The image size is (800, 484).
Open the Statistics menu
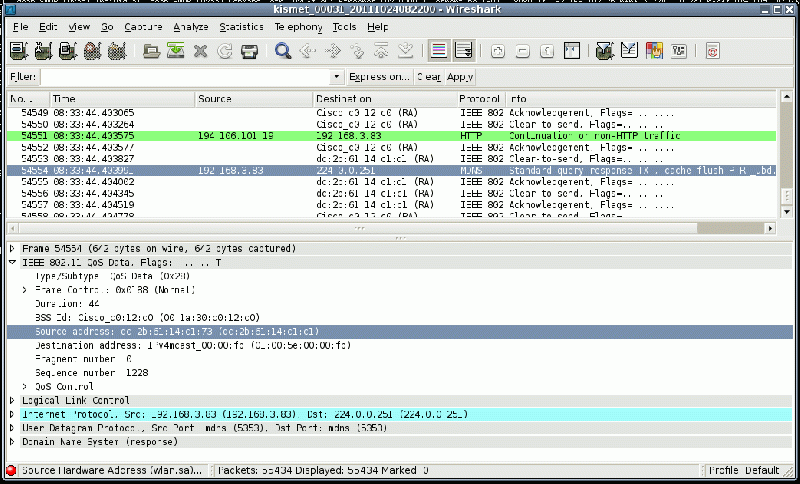[x=241, y=27]
